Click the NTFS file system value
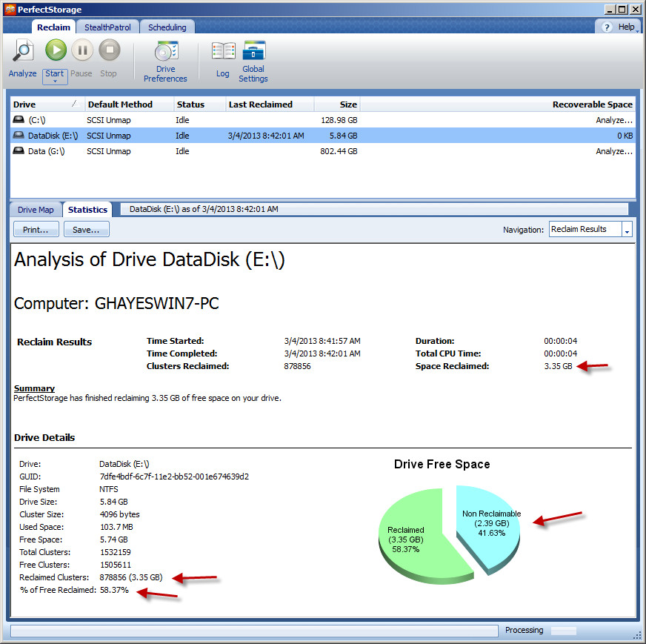646x644 pixels. 109,489
